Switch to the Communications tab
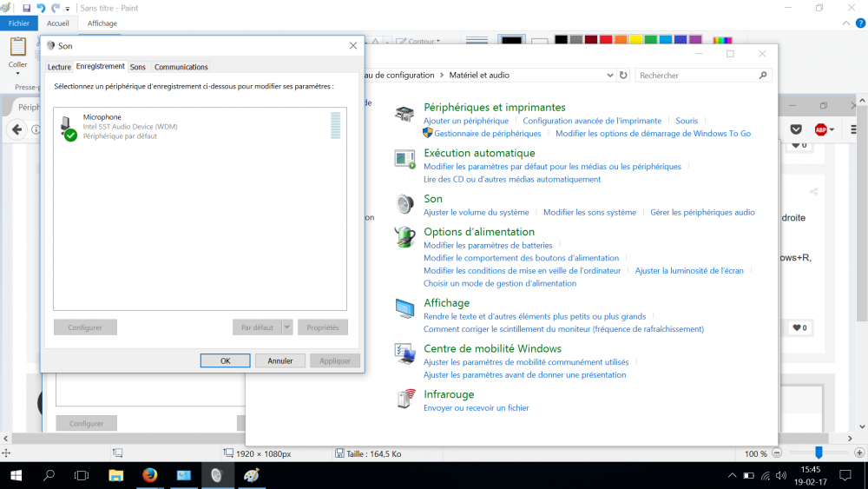The image size is (868, 489). coord(181,67)
